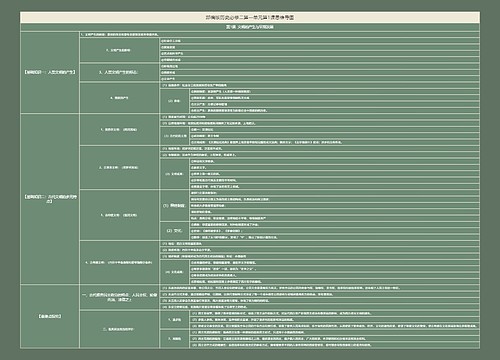The width and height of the screenshot is (500, 360).
Task: Click the (2) 表现 cell under 国家的产生
Action: click(174, 101)
